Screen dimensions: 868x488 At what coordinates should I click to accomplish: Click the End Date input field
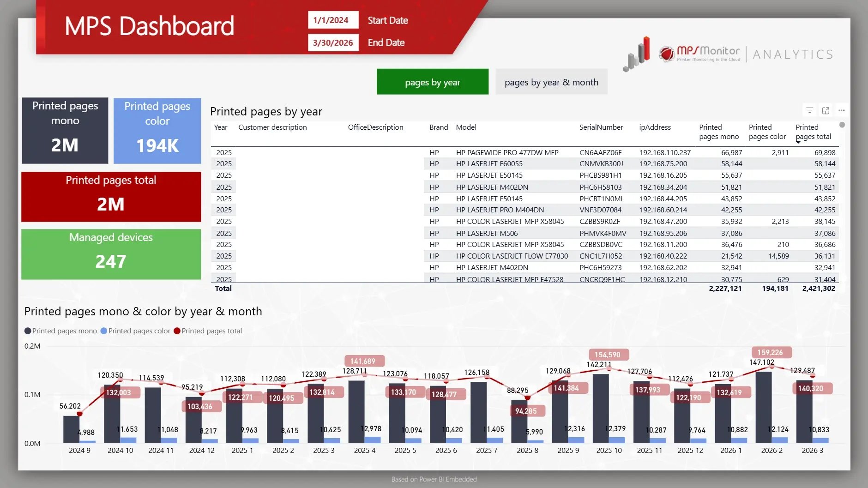(333, 43)
